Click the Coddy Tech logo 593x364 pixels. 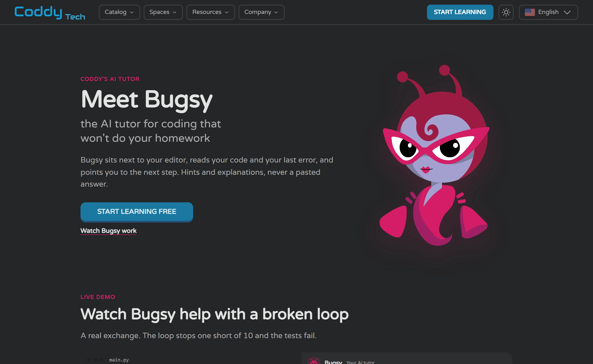[50, 12]
